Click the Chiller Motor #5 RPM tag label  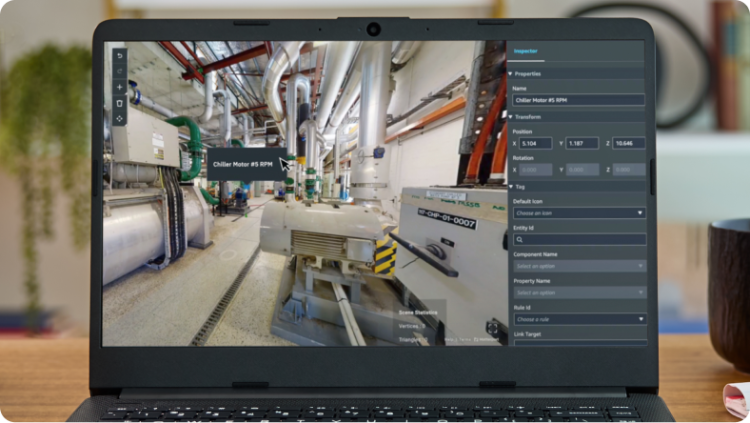click(242, 164)
